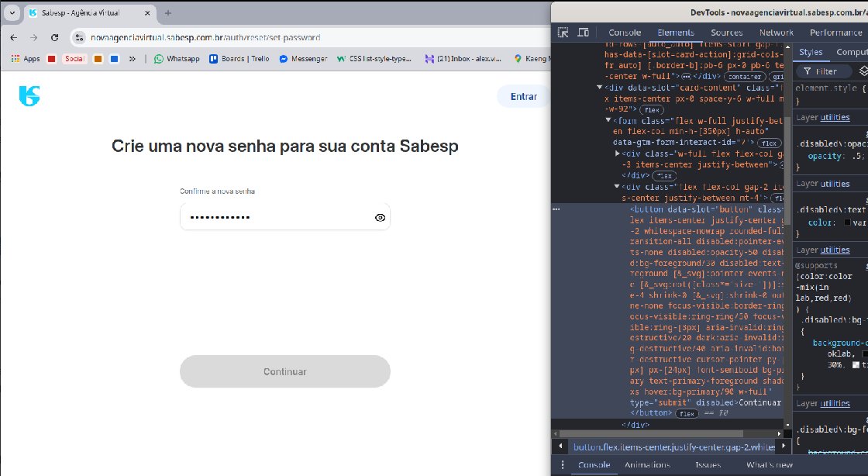The width and height of the screenshot is (868, 476).
Task: Go back in browser history
Action: [14, 38]
